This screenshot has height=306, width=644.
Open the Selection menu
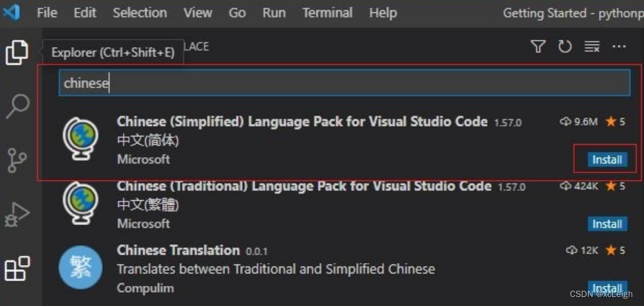coord(140,13)
